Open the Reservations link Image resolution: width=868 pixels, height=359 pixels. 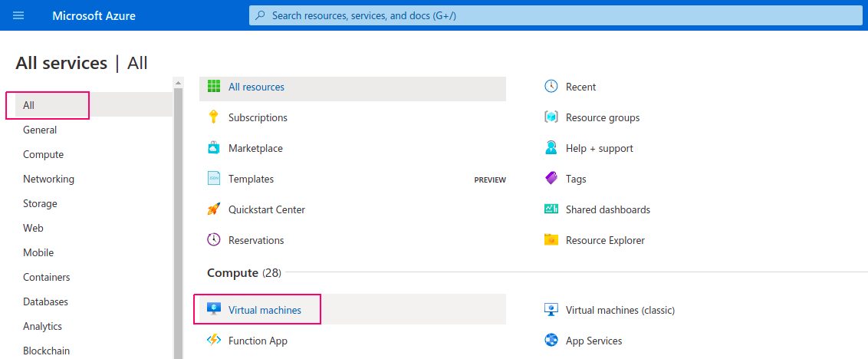click(256, 240)
